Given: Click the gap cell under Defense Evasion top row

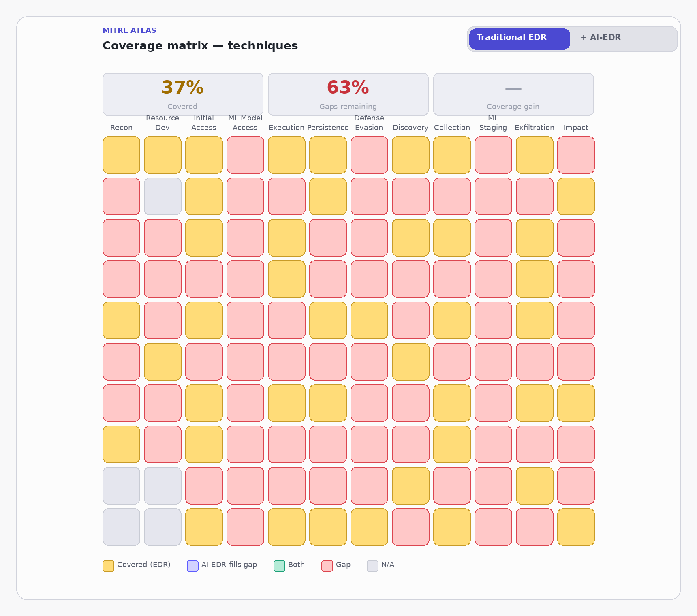Looking at the screenshot, I should pyautogui.click(x=369, y=155).
